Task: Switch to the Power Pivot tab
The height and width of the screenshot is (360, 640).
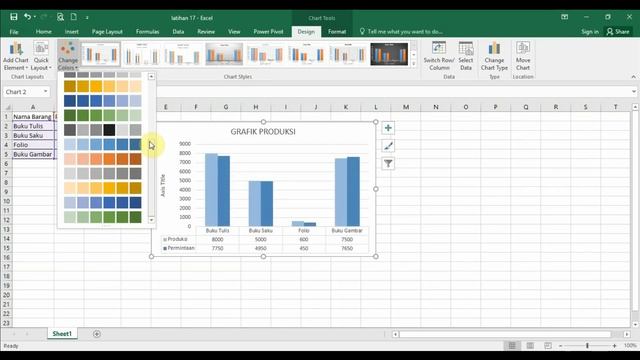Action: [x=268, y=31]
